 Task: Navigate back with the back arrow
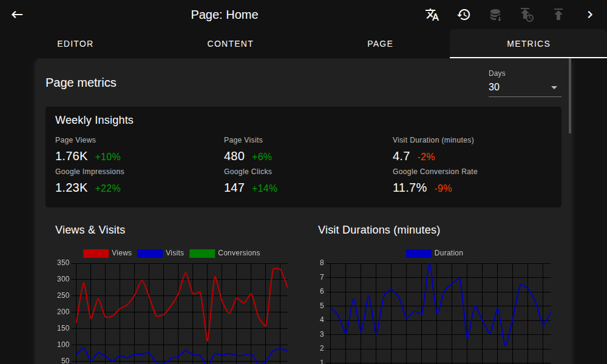point(16,14)
